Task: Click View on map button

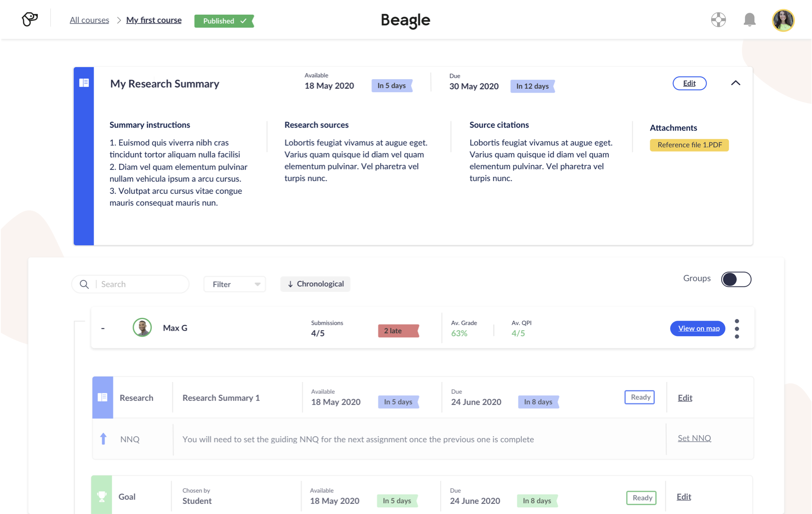Action: (x=698, y=328)
